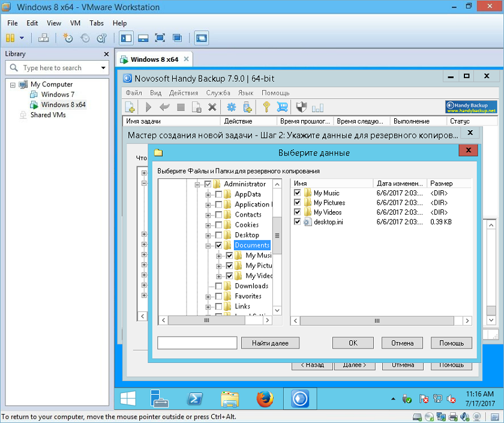Click the console view icon in VMware toolbar
The width and height of the screenshot is (504, 423).
pyautogui.click(x=202, y=38)
